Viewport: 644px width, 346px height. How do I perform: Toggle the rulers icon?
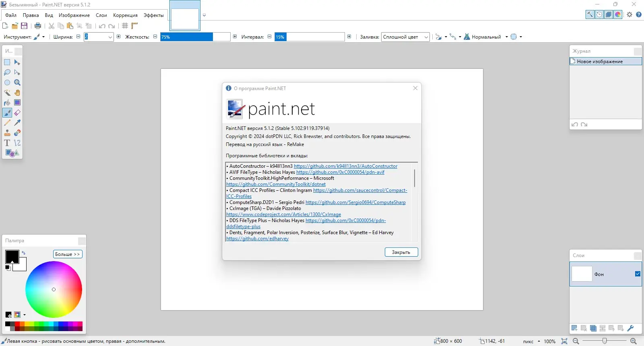point(134,26)
